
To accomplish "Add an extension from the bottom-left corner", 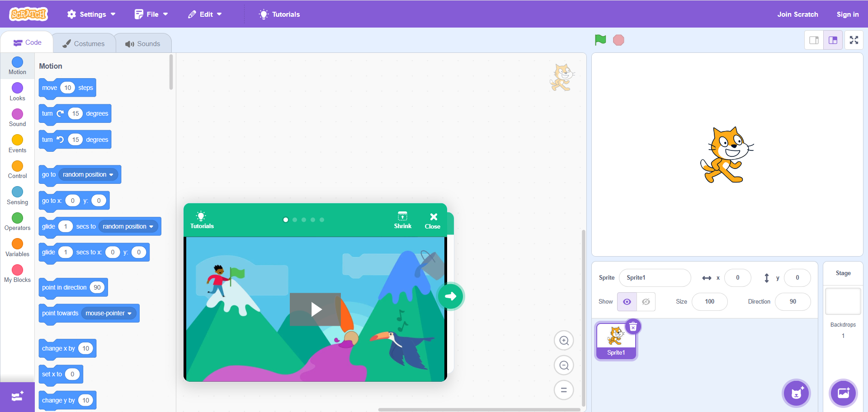I will [17, 397].
